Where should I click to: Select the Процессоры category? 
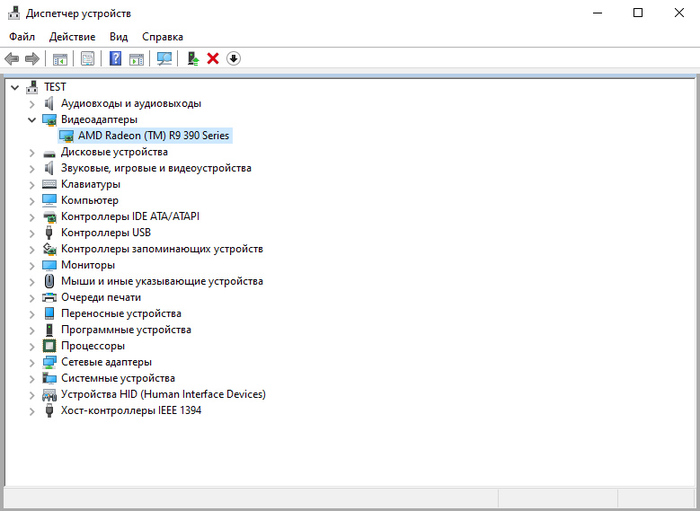coord(93,346)
